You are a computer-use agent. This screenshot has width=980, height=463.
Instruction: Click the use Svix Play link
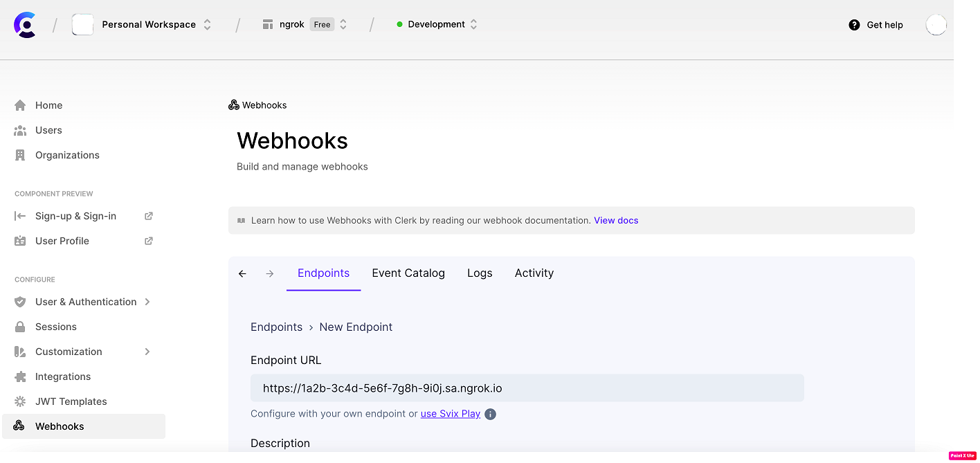[x=451, y=413]
